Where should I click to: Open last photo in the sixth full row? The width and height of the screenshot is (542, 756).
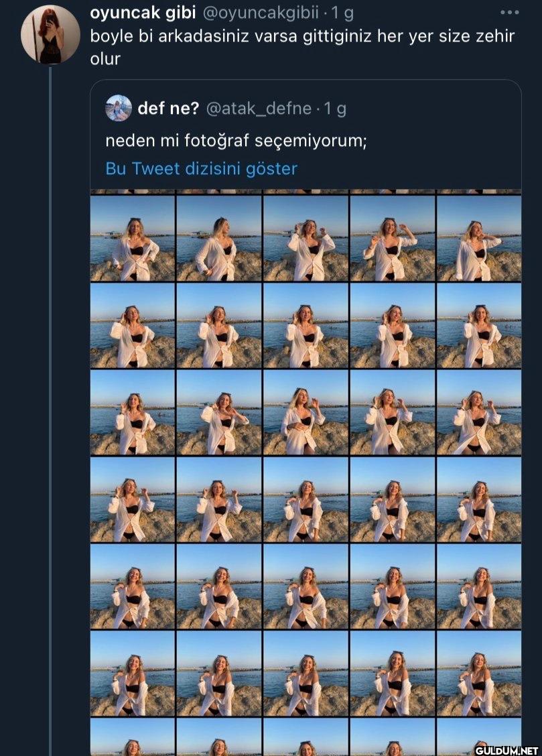point(478,673)
